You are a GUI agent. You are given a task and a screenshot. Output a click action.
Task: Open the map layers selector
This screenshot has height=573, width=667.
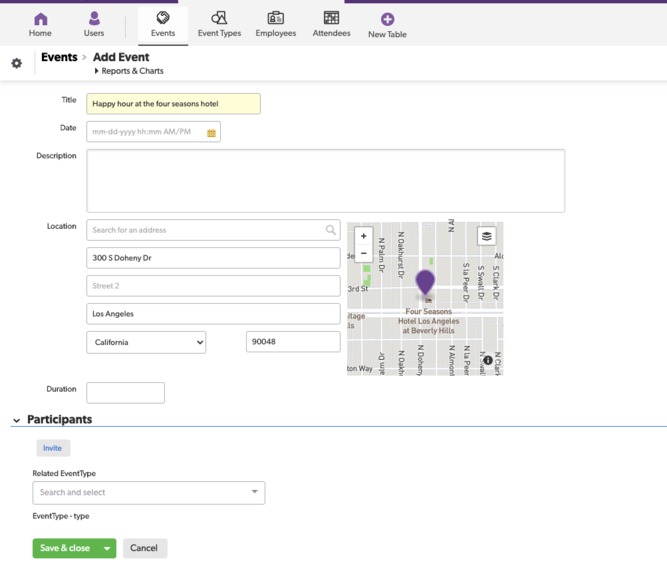point(487,236)
